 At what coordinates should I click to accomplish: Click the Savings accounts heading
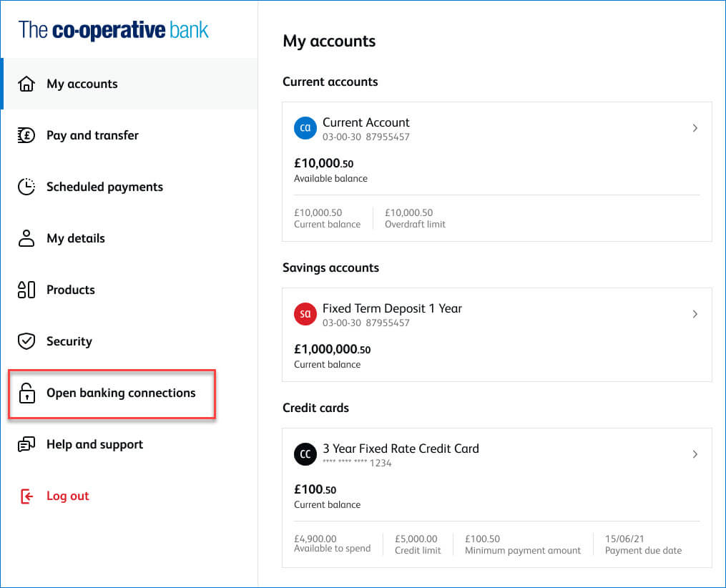point(330,268)
